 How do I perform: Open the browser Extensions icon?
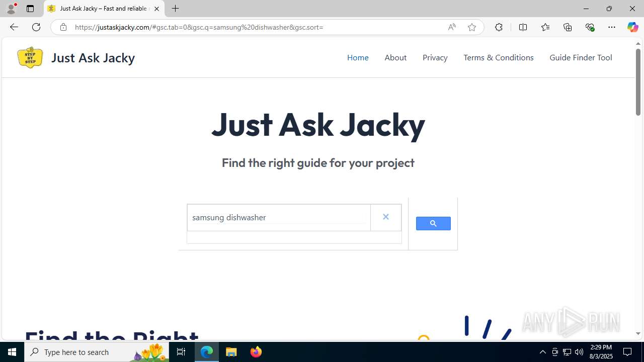[x=499, y=27]
